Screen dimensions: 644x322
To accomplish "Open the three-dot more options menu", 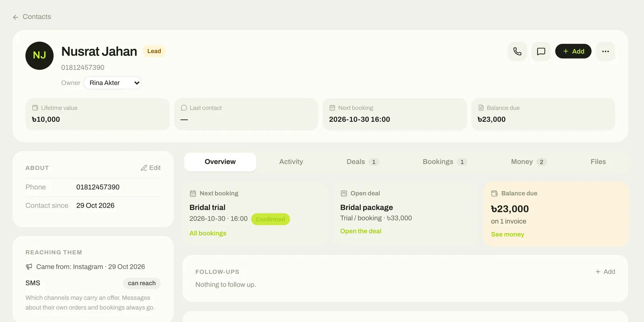I will (x=605, y=52).
